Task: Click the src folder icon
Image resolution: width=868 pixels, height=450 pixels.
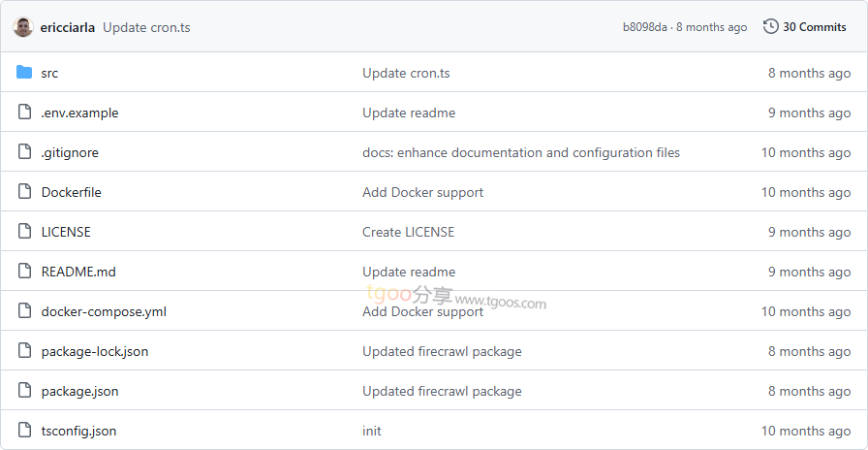Action: pyautogui.click(x=24, y=73)
